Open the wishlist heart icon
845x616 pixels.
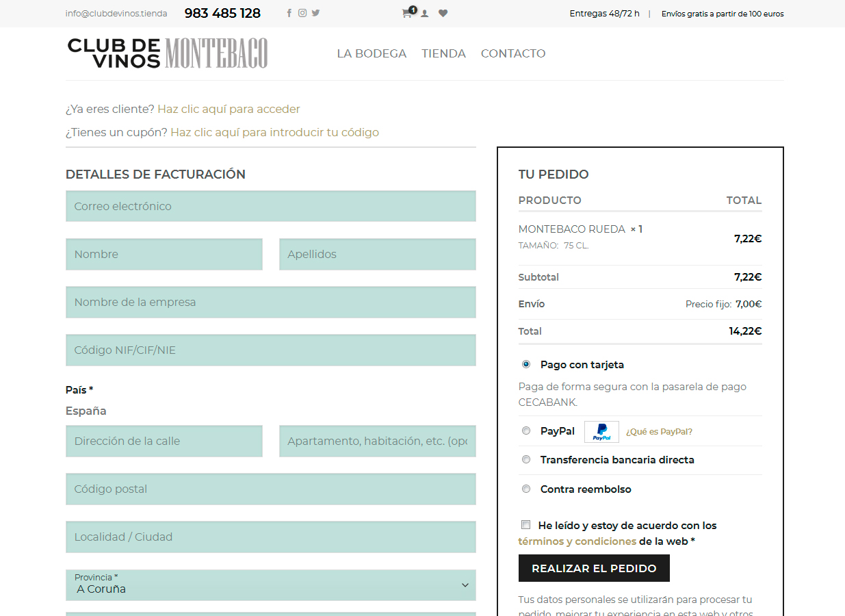pos(443,13)
